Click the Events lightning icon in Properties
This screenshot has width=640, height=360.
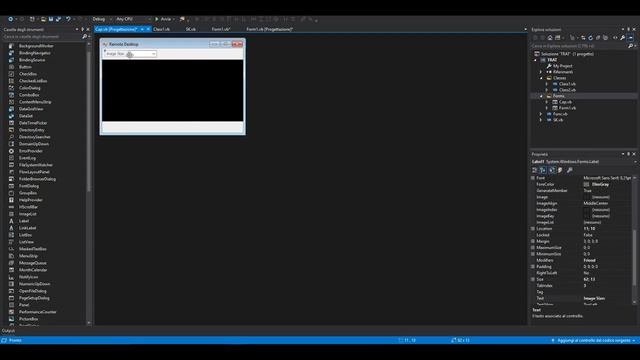point(560,170)
